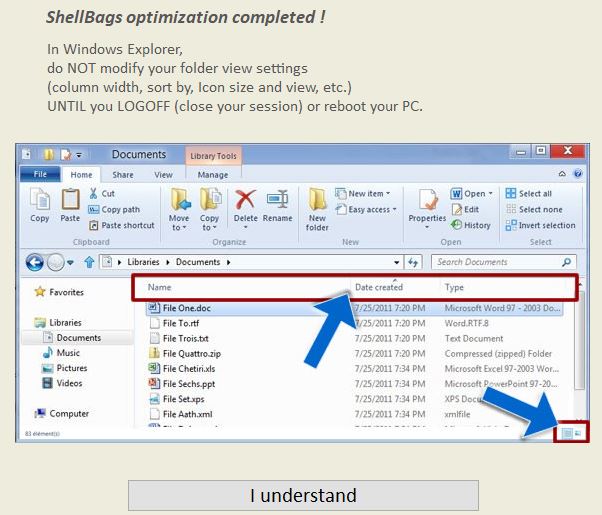
Task: Click the Back navigation arrow
Action: [35, 263]
